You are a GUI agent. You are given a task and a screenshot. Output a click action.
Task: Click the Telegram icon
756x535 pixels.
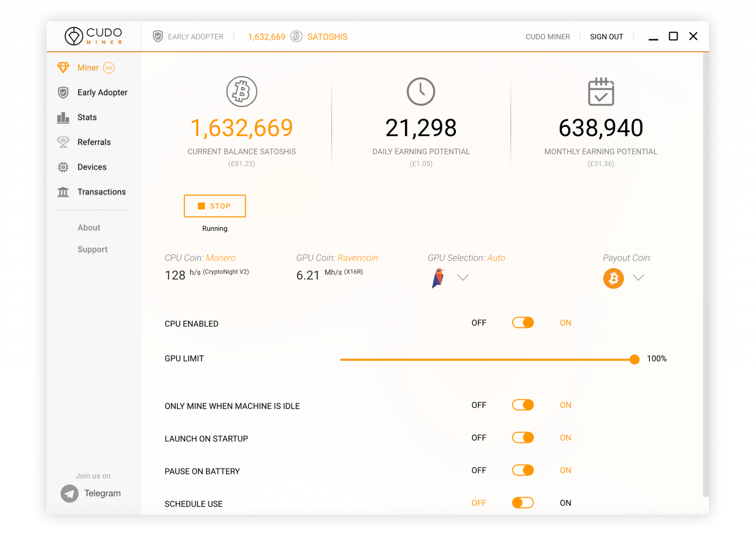(69, 493)
